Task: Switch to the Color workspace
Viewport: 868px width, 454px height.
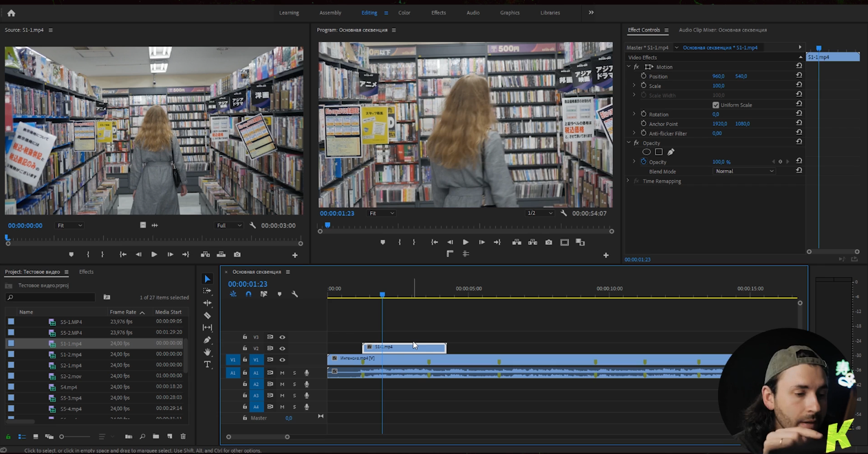Action: coord(404,12)
